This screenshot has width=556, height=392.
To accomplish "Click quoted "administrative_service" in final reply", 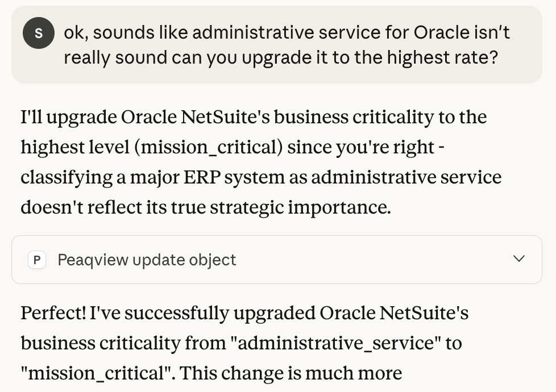I will coord(336,344).
